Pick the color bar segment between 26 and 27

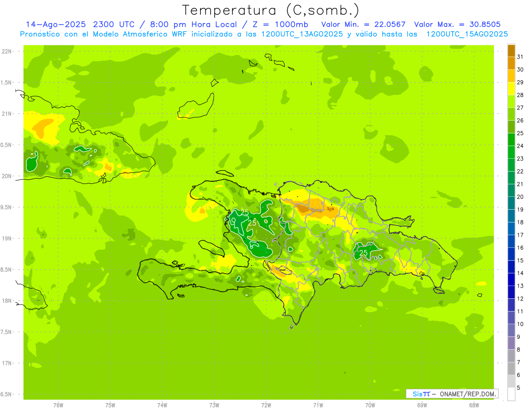(x=511, y=114)
